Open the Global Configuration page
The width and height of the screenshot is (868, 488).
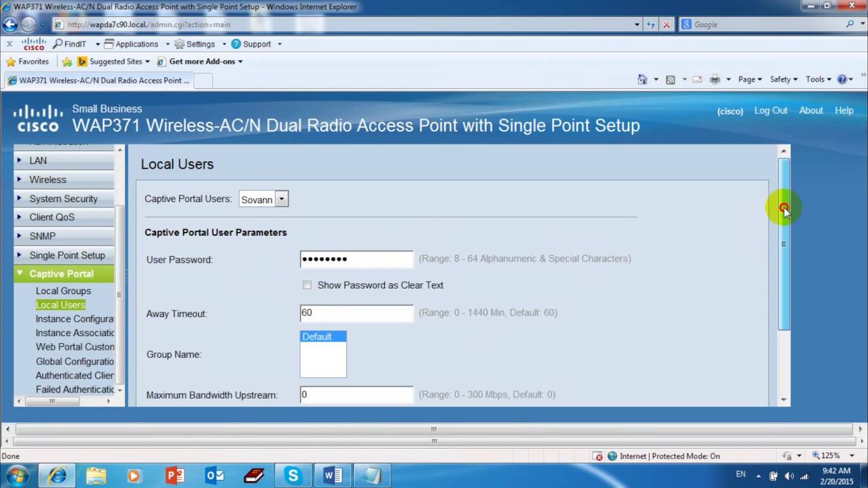click(75, 361)
